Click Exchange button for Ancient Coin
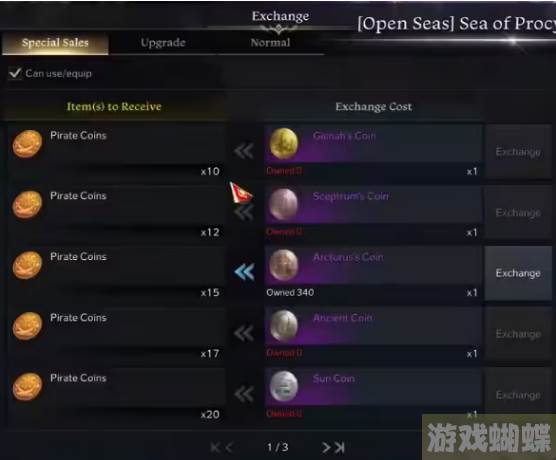 [x=518, y=334]
